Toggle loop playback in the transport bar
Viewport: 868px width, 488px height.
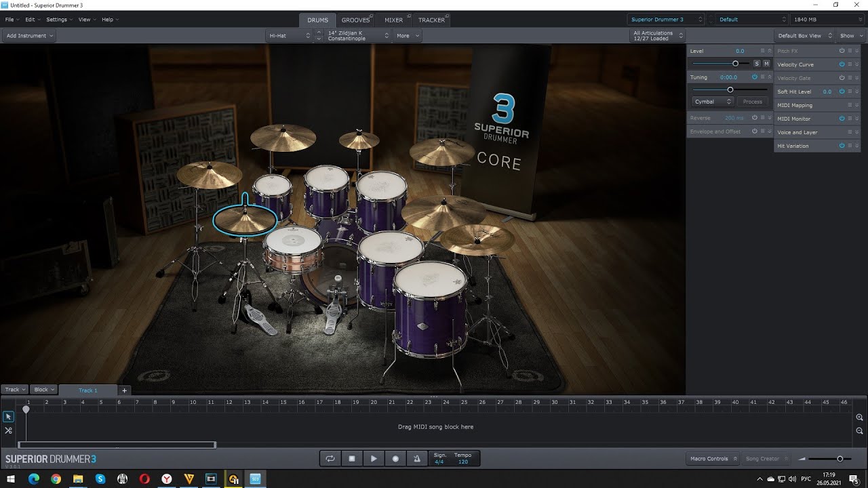[x=330, y=459]
